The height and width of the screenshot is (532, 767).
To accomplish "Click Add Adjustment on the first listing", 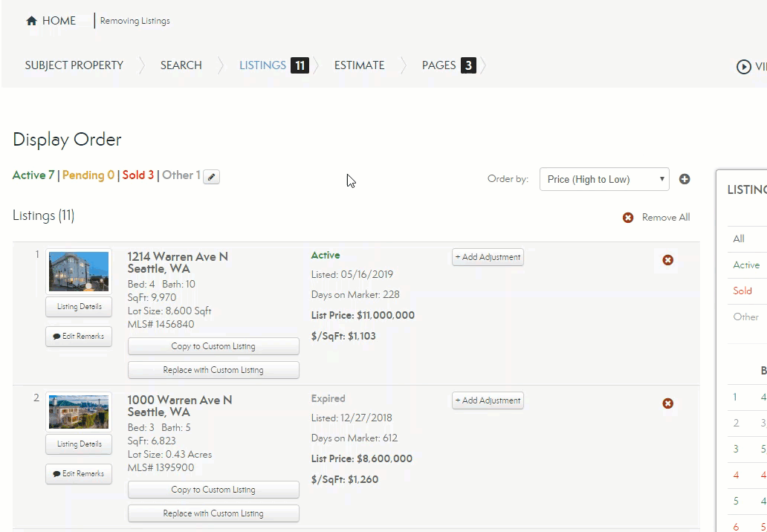I will [488, 256].
